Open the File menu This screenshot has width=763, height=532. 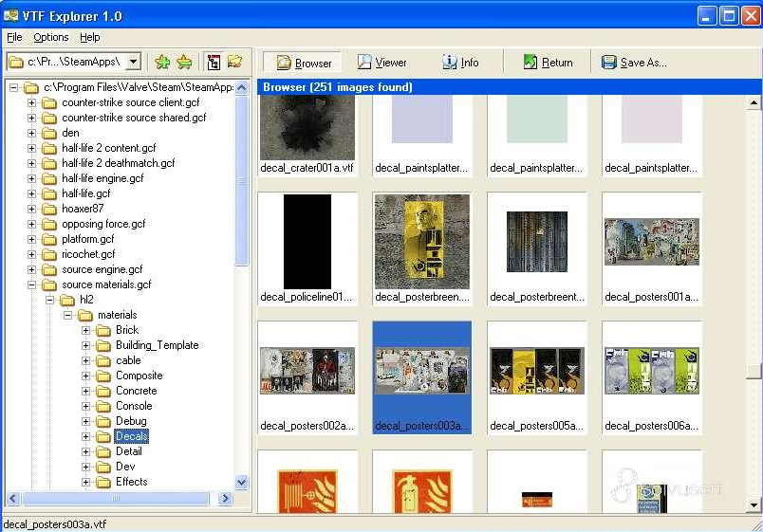coord(14,37)
